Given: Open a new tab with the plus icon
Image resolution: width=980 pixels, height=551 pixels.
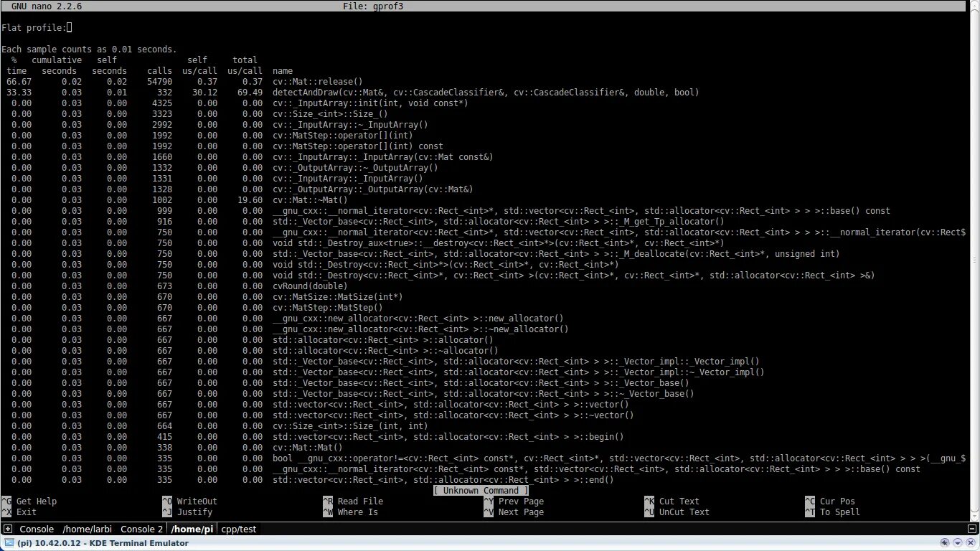Looking at the screenshot, I should pyautogui.click(x=6, y=529).
